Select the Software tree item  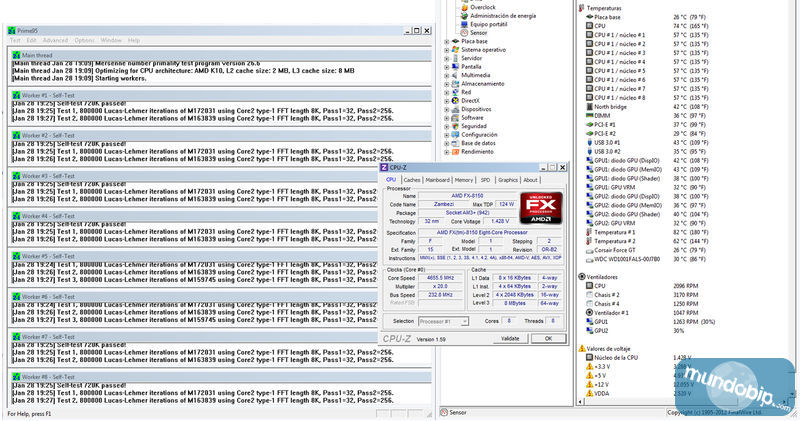tap(472, 118)
